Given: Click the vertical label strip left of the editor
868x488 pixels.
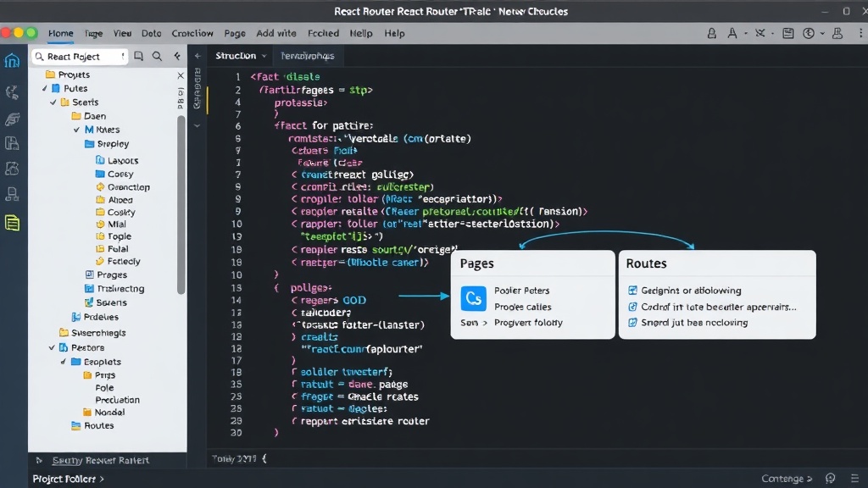Looking at the screenshot, I should [197, 88].
